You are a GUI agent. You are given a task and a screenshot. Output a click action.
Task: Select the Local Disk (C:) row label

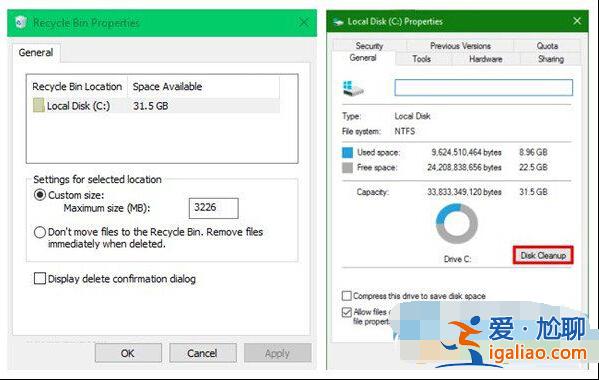78,106
